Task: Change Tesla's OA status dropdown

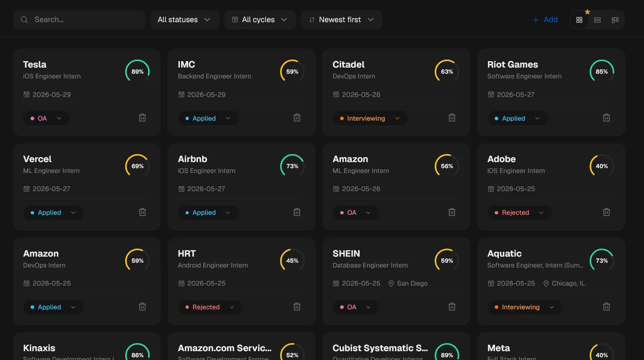Action: 46,118
